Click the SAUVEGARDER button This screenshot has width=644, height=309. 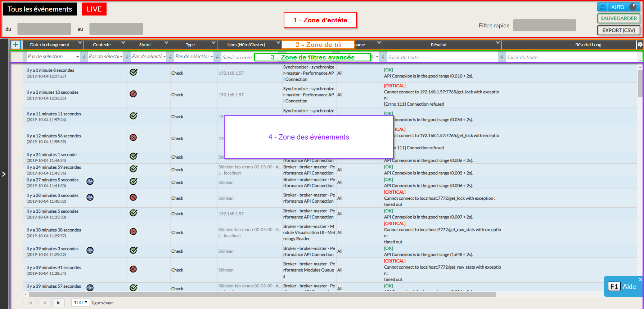click(618, 18)
